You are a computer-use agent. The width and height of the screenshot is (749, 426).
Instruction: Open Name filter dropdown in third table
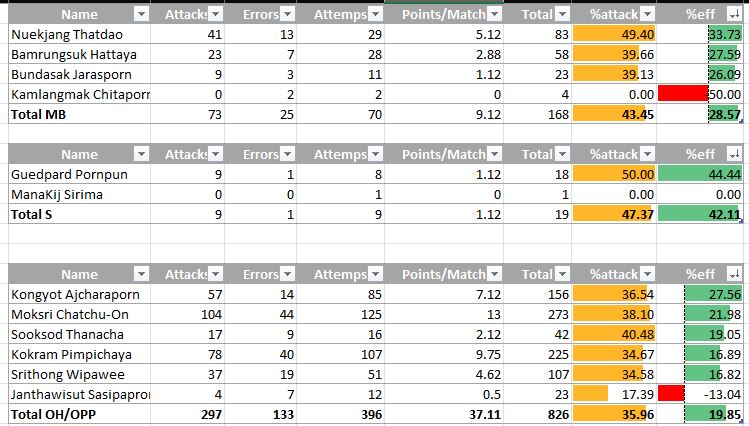point(141,274)
